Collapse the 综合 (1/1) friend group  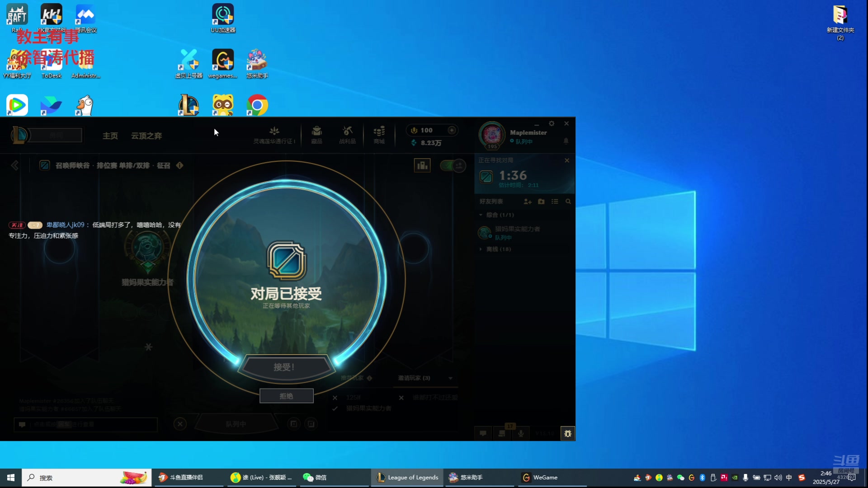pyautogui.click(x=481, y=215)
